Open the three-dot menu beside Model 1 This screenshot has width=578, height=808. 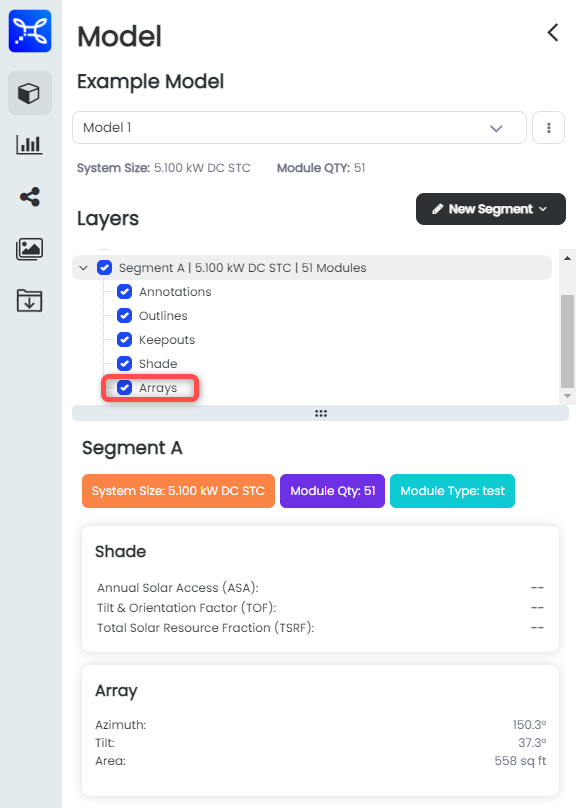548,127
